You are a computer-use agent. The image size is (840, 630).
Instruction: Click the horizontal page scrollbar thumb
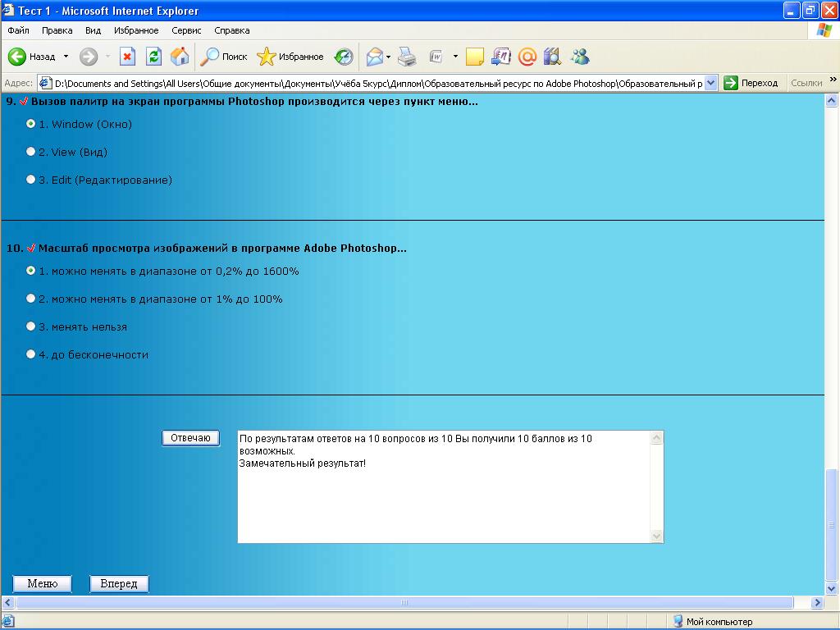[x=404, y=602]
